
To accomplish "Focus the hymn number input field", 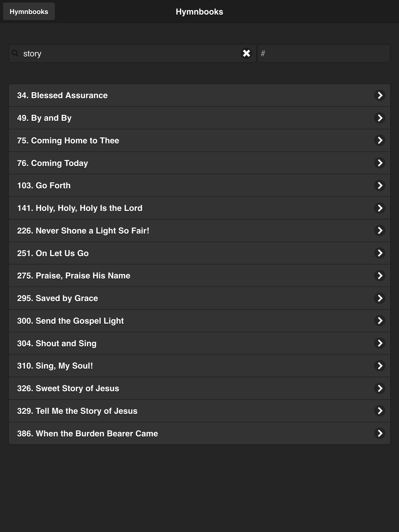I will [x=324, y=53].
